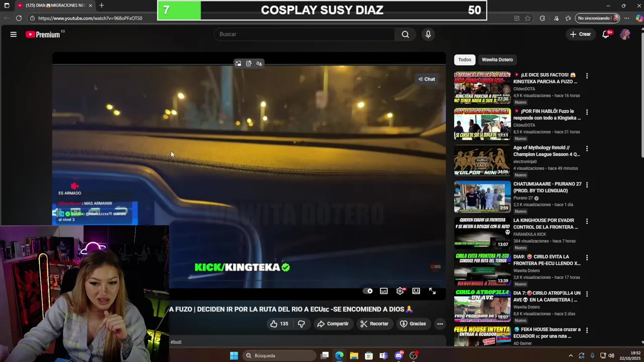
Task: Open options for ¡POR FIN HABLÓ! video
Action: tap(587, 112)
